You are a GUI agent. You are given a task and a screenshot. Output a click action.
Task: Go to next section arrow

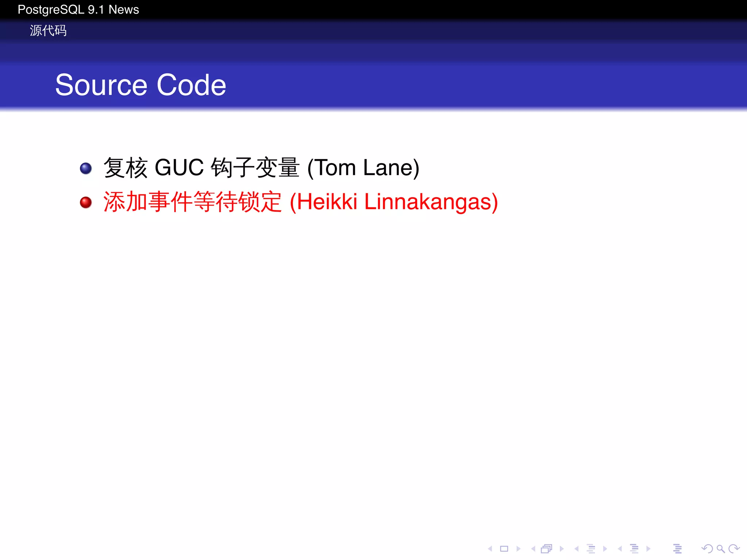pos(649,548)
